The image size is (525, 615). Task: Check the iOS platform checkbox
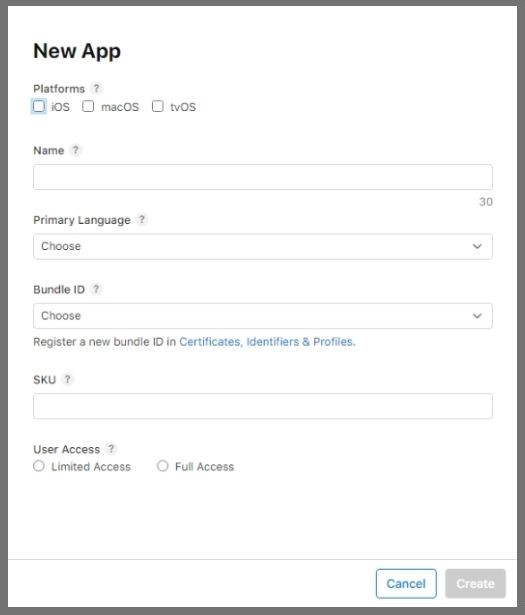tap(39, 106)
